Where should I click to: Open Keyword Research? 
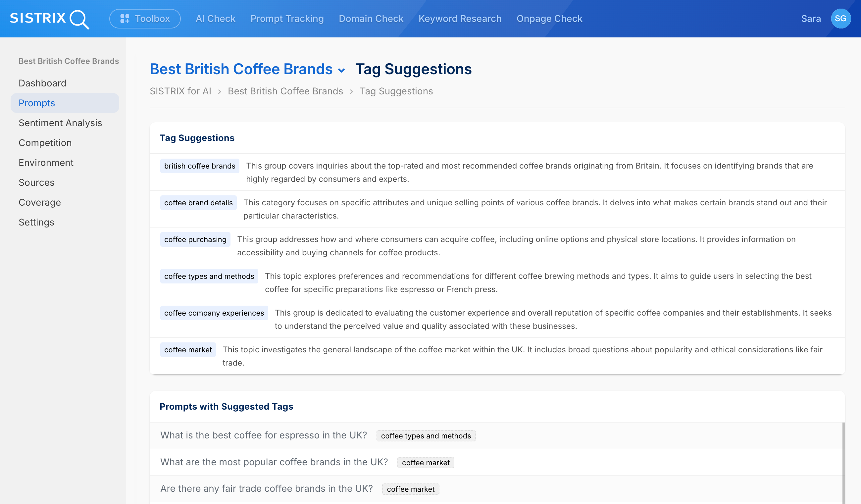[x=460, y=19]
